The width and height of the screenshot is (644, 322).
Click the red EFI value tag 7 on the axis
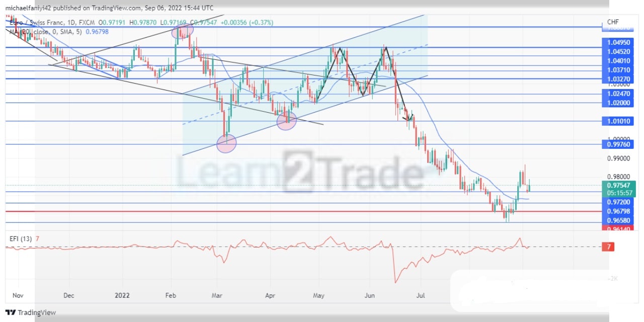pos(609,247)
